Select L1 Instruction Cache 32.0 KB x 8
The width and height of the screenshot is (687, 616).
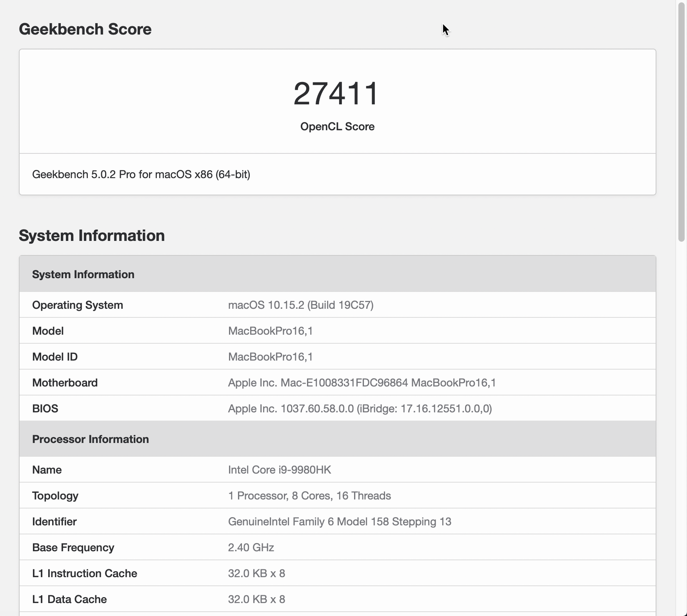point(256,573)
